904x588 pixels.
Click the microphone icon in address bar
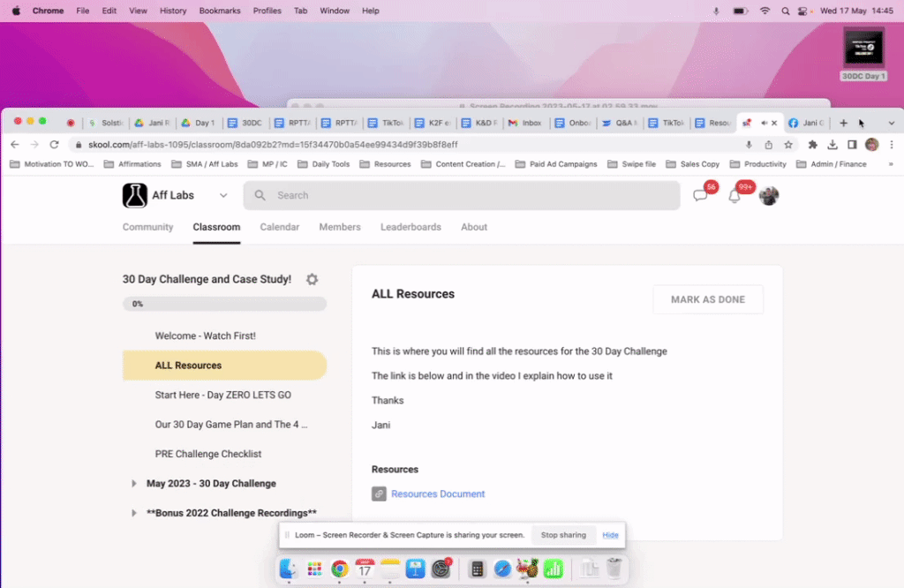point(749,145)
